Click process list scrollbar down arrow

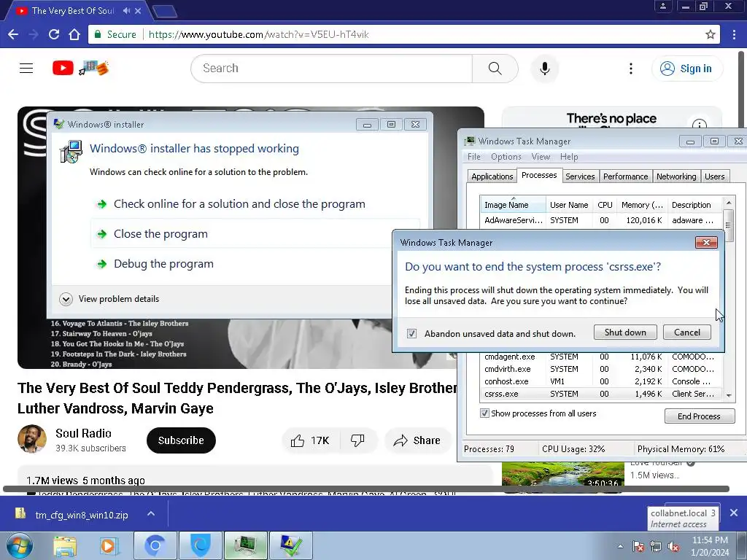tap(729, 395)
